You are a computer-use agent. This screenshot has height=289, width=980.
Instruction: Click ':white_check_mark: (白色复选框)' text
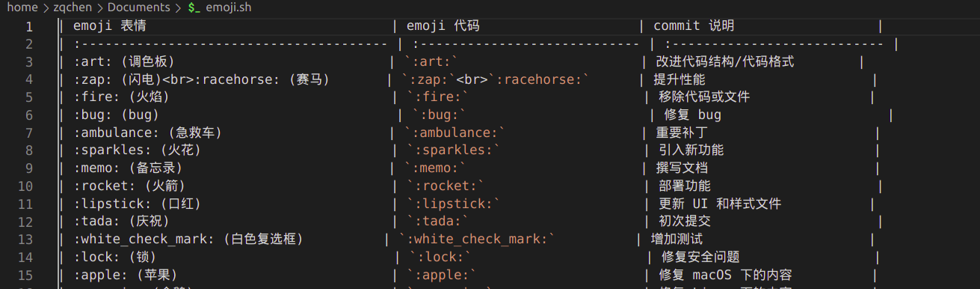pyautogui.click(x=188, y=240)
